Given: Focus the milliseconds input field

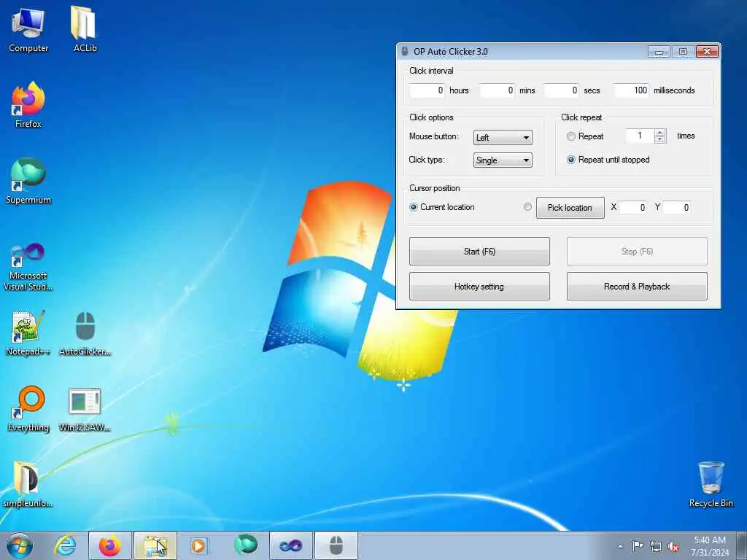Looking at the screenshot, I should point(632,90).
